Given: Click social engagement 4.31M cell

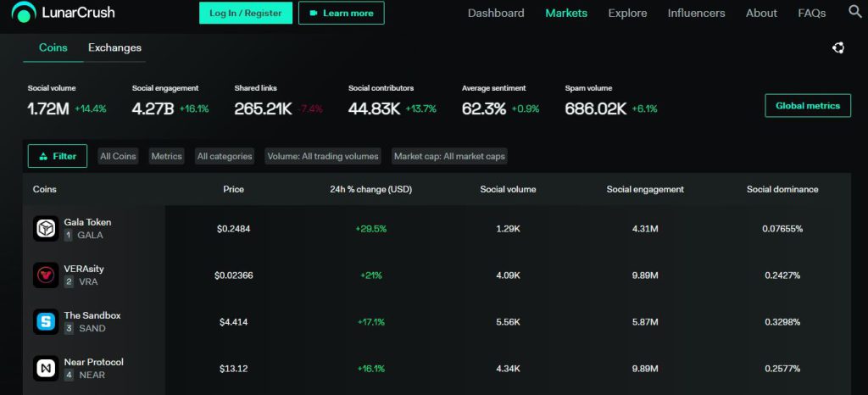Looking at the screenshot, I should coord(645,229).
